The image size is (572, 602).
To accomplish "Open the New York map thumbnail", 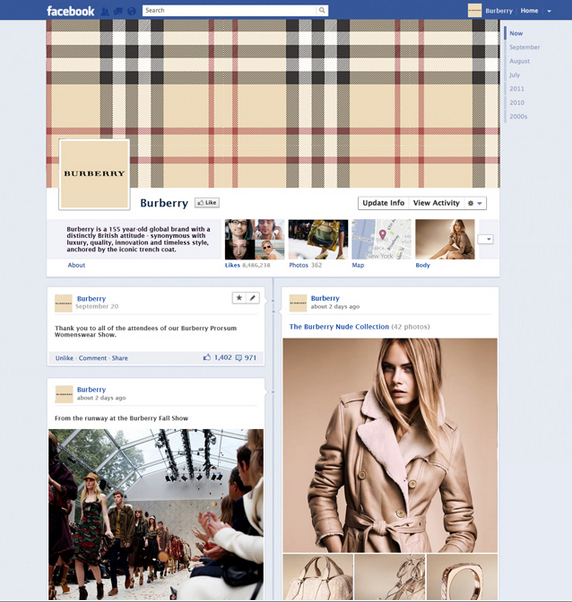I will tap(382, 239).
